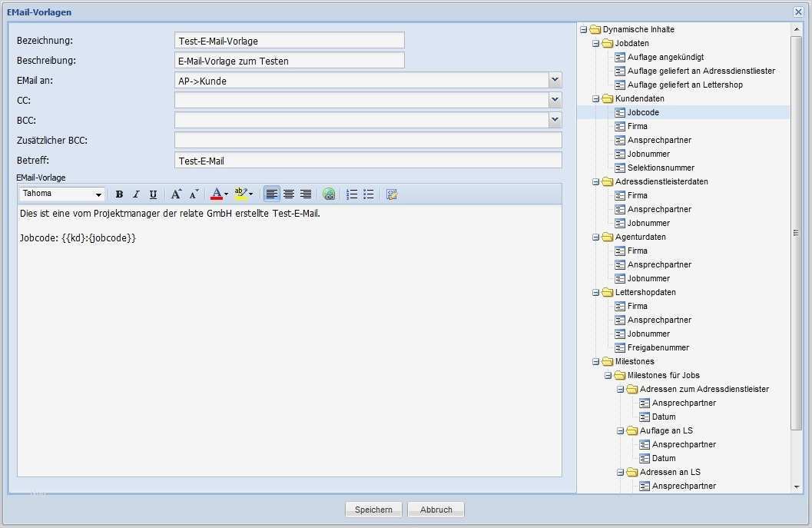Screen dimensions: 812x528
Task: Insert numbered list
Action: click(352, 194)
